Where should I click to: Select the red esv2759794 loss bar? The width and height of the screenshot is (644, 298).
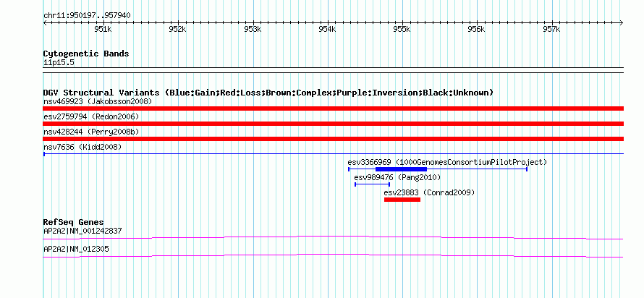coord(333,124)
